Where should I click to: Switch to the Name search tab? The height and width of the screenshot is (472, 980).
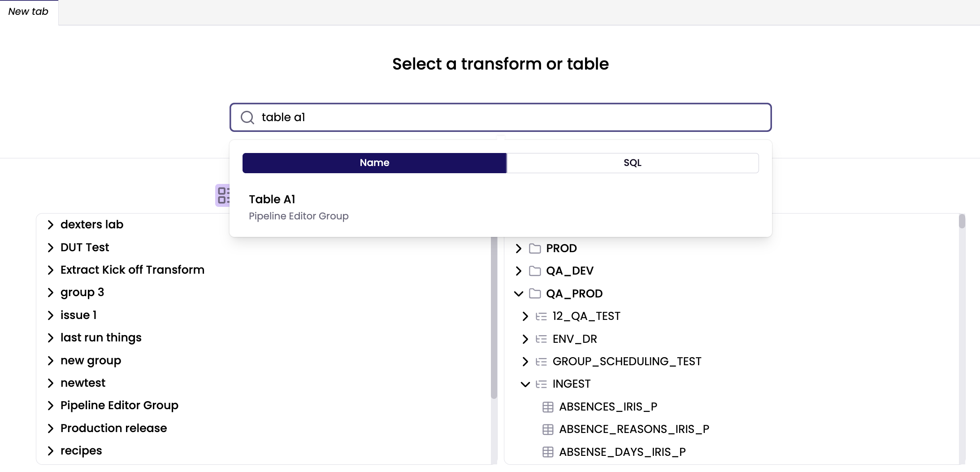click(374, 163)
